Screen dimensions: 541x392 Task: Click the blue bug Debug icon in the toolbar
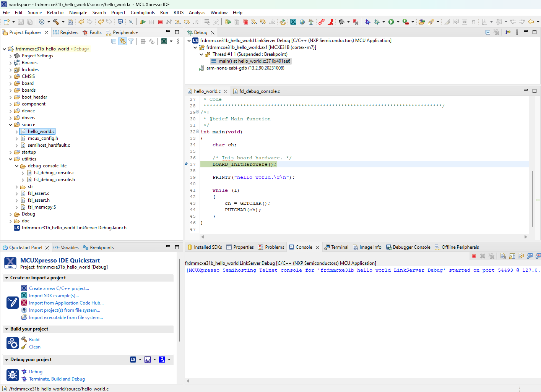point(367,22)
